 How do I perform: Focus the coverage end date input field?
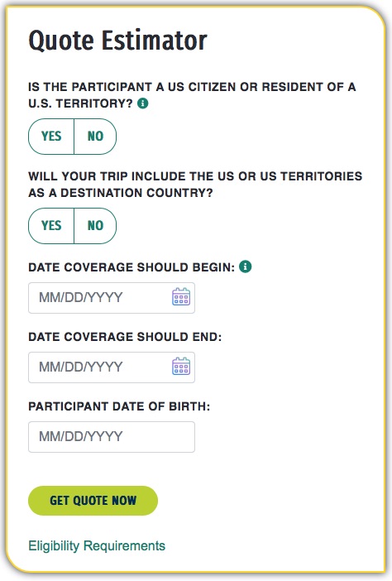(x=112, y=367)
